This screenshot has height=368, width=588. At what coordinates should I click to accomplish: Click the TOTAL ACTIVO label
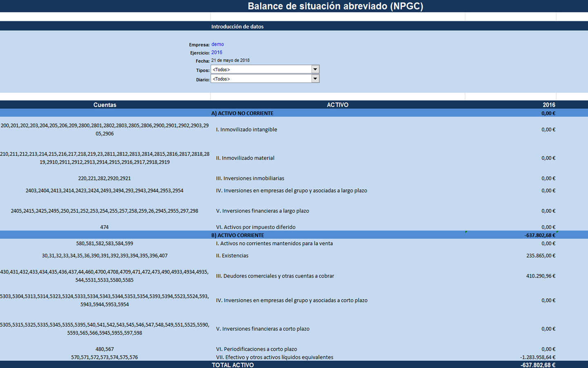[233, 365]
